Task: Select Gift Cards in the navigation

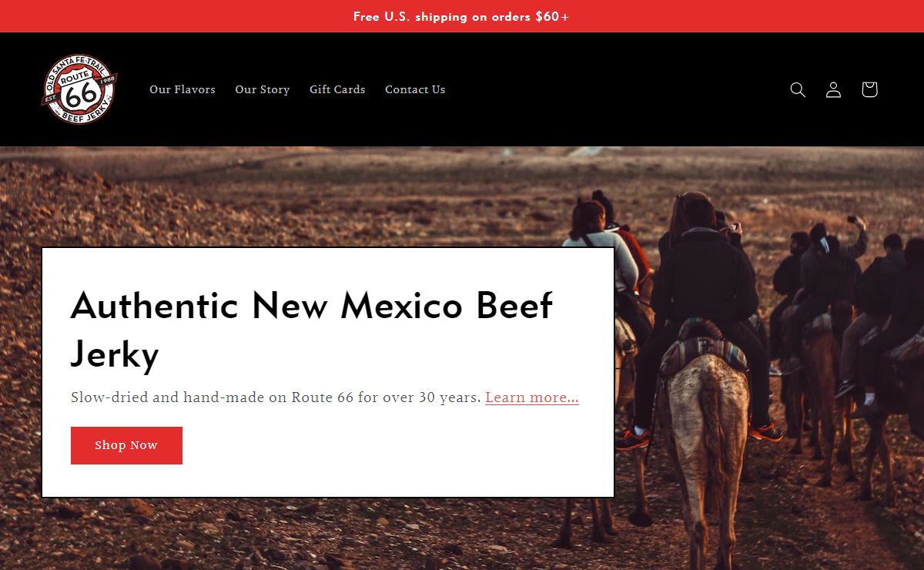Action: [337, 89]
